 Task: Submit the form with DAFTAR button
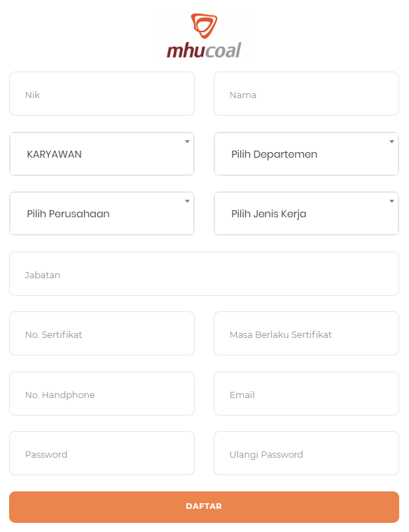204,507
